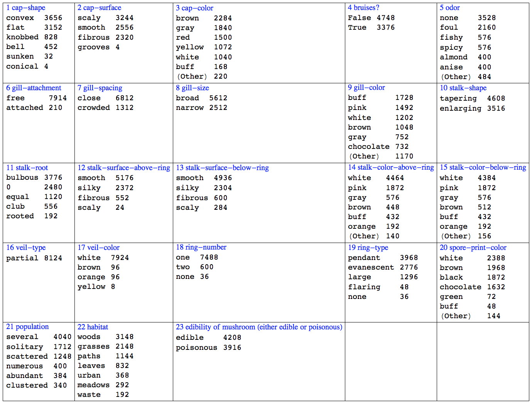This screenshot has width=532, height=405.
Task: Click 'enlarging 3516' under stalk-shape
Action: click(472, 108)
